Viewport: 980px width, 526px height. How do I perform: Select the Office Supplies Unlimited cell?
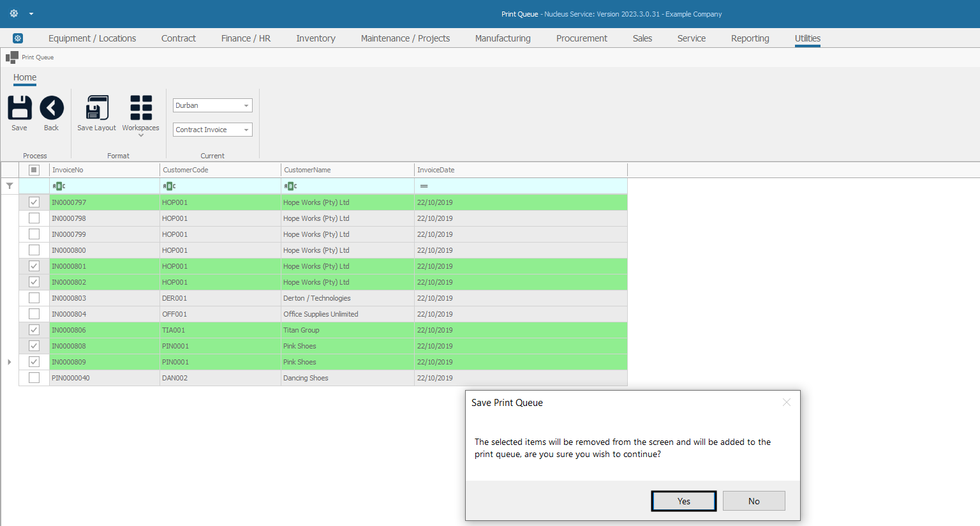348,314
